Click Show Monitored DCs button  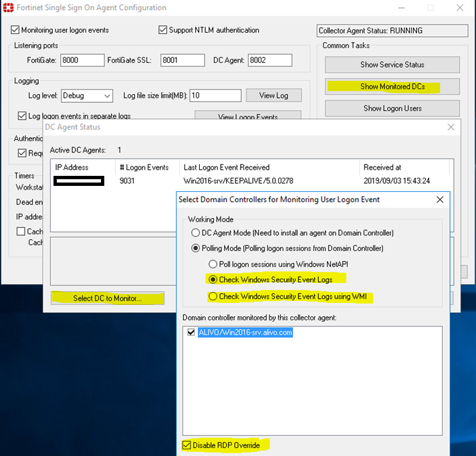[x=392, y=86]
